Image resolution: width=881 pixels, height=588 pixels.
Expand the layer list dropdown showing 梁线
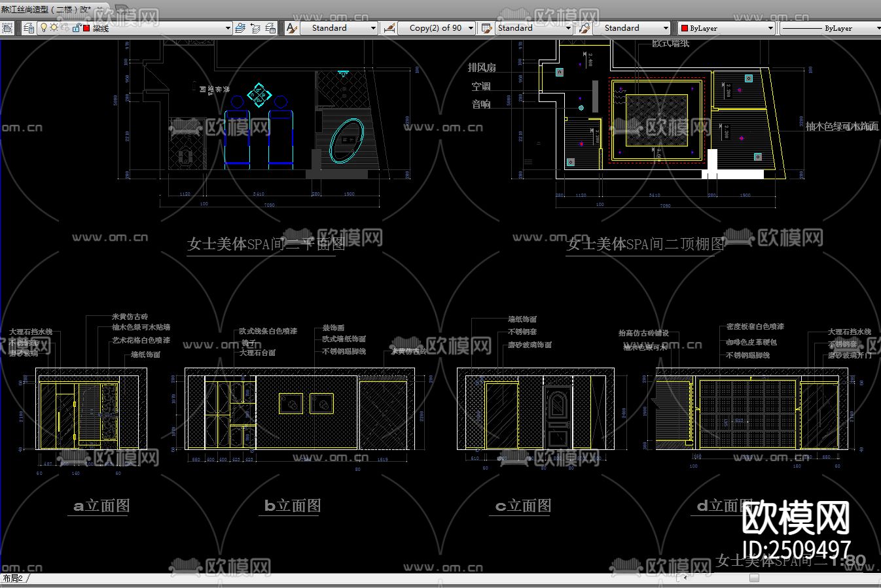pyautogui.click(x=228, y=28)
